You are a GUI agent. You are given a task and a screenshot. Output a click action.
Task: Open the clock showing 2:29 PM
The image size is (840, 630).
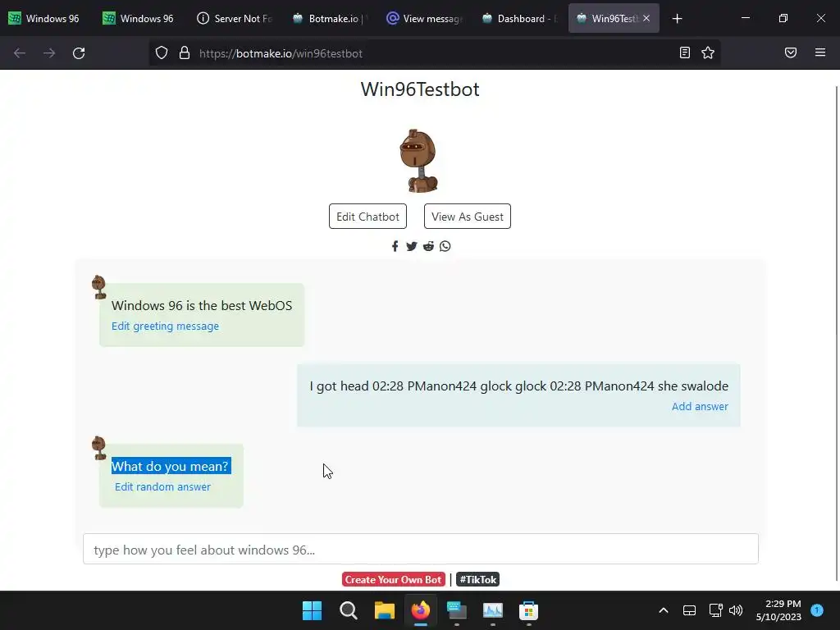pos(779,610)
